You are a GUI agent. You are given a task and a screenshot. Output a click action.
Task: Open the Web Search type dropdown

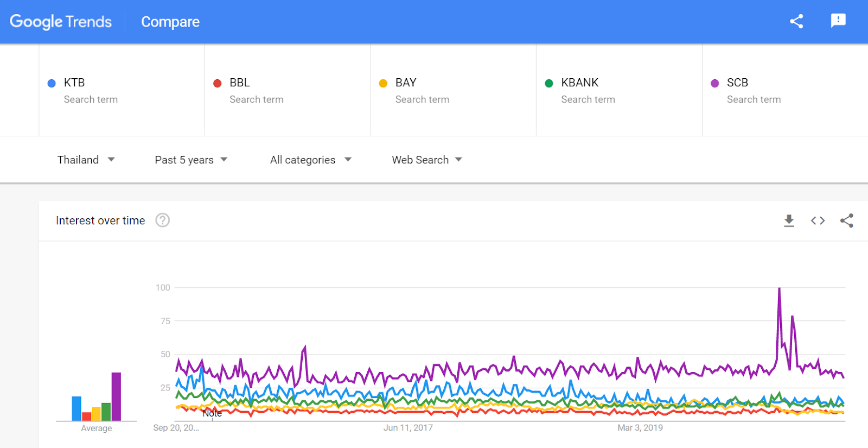(x=427, y=160)
